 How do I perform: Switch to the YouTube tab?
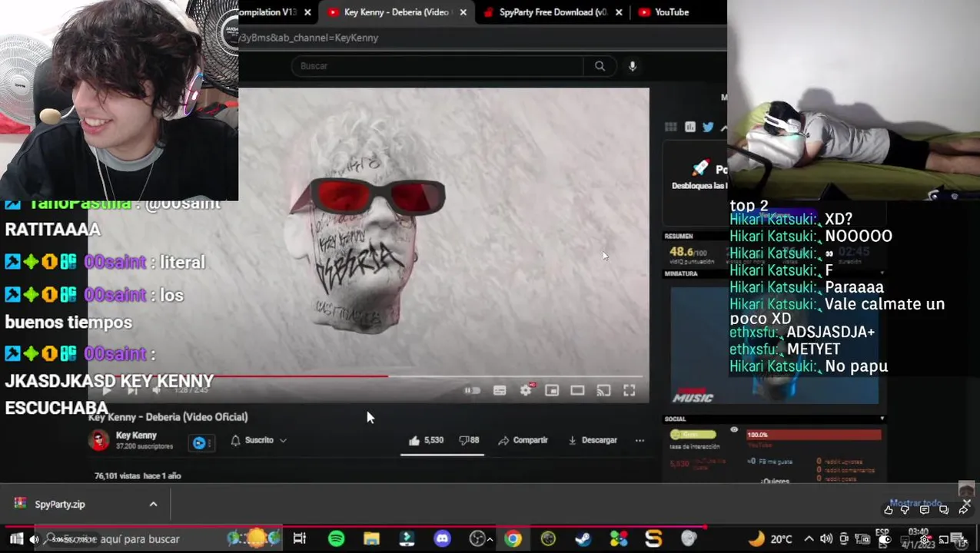672,12
